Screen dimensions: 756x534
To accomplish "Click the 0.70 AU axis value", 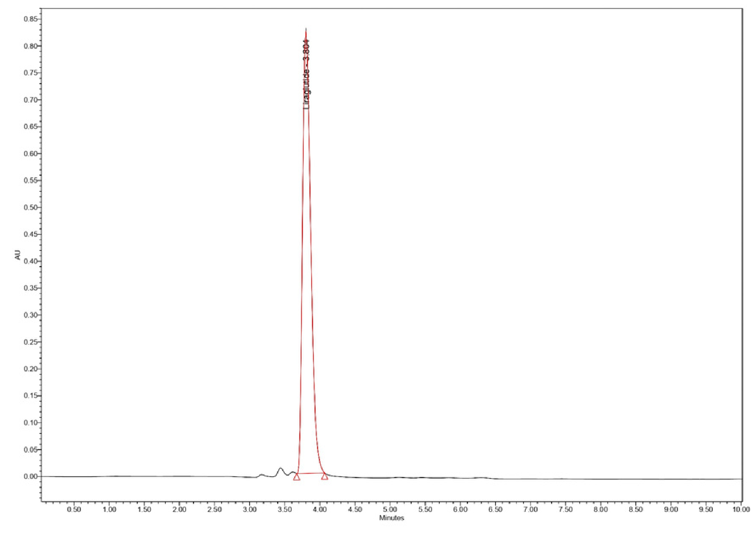I will [x=30, y=100].
